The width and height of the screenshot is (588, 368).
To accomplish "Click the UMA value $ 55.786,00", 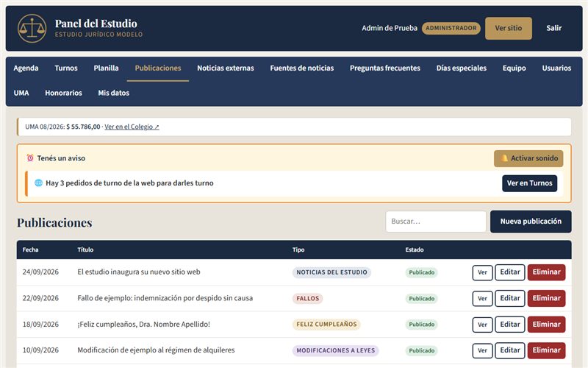I will click(83, 127).
